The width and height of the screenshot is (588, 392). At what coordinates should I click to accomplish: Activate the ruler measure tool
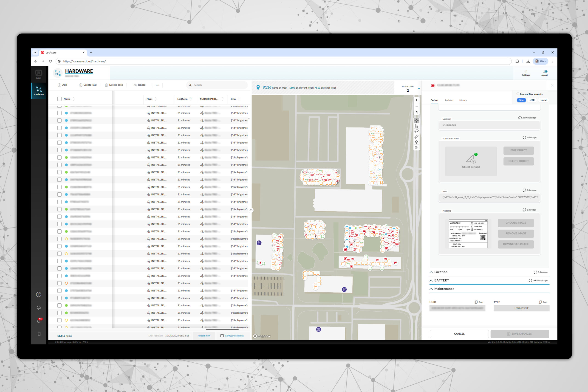tap(416, 137)
